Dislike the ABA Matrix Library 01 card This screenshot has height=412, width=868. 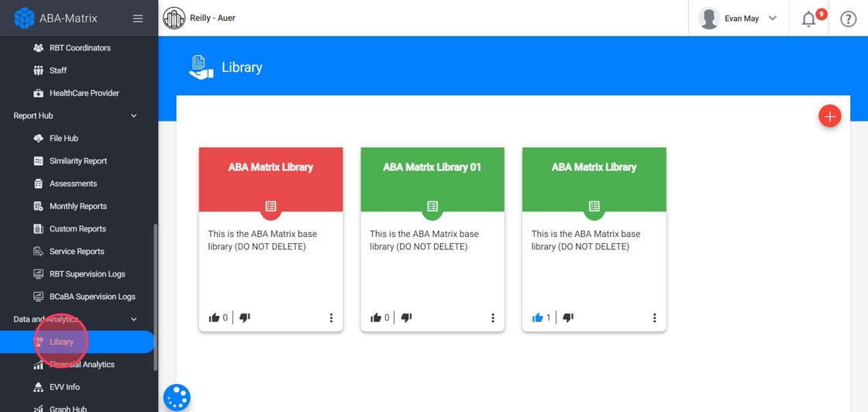(406, 318)
